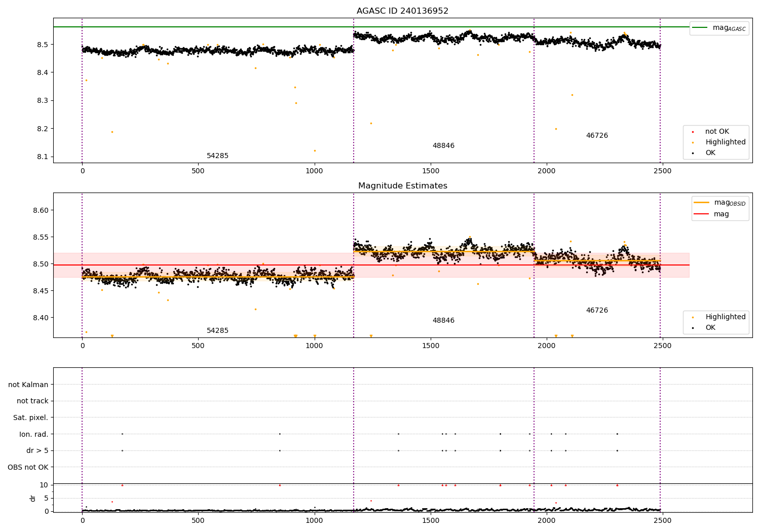Click the red line sample beside mag legend
This screenshot has width=760, height=532.
pyautogui.click(x=702, y=214)
